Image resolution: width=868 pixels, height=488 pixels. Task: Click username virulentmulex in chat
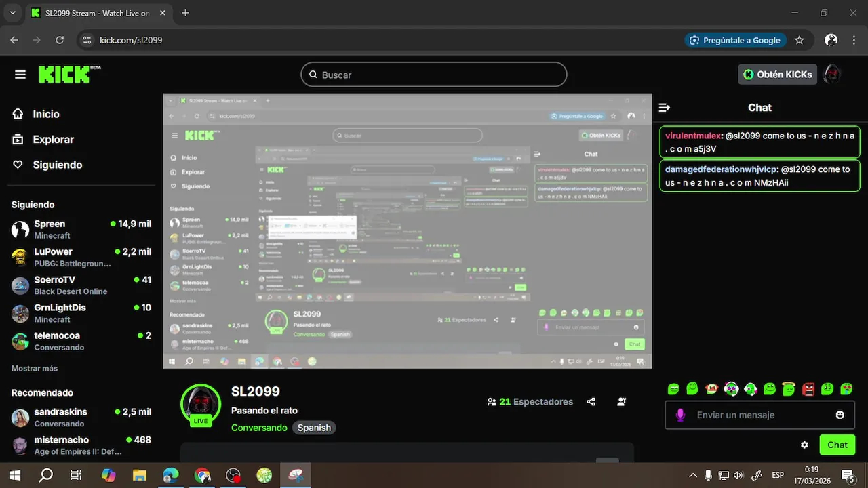pos(693,136)
